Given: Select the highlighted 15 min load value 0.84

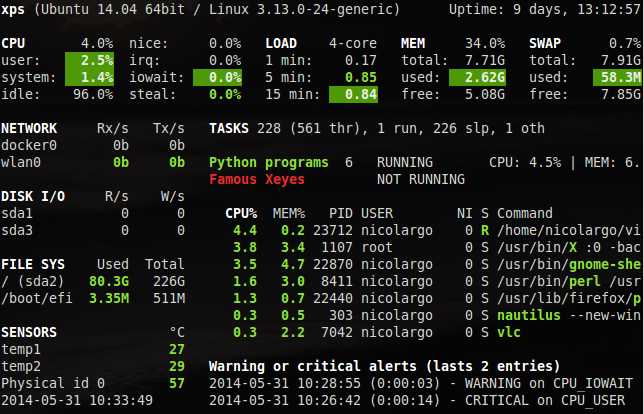Looking at the screenshot, I should click(353, 94).
